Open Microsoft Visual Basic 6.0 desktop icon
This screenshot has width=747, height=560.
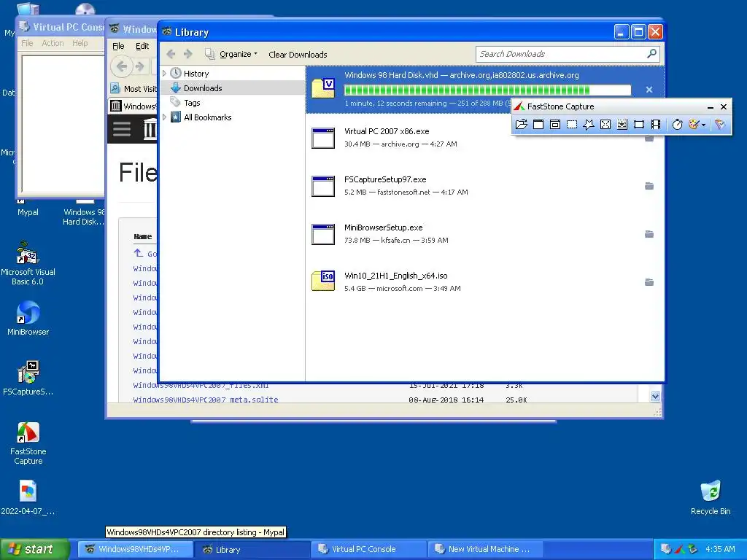[28, 263]
